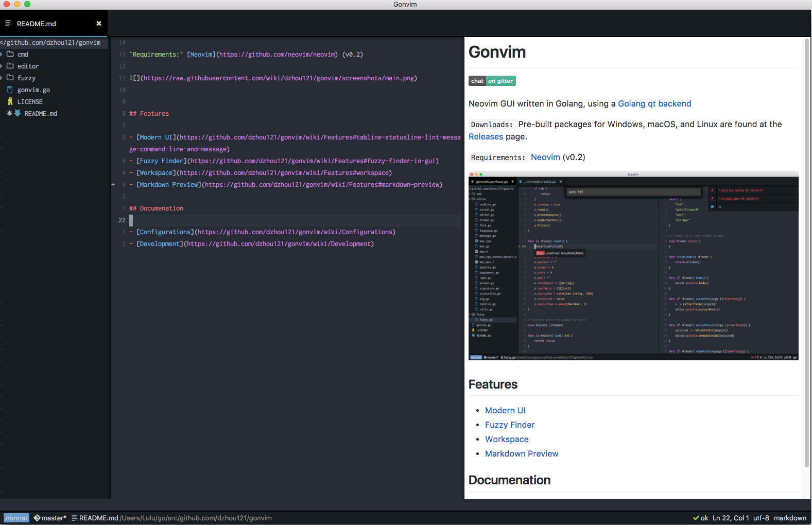The height and width of the screenshot is (525, 812).
Task: Open the Markdown Preview feature link
Action: pyautogui.click(x=522, y=453)
